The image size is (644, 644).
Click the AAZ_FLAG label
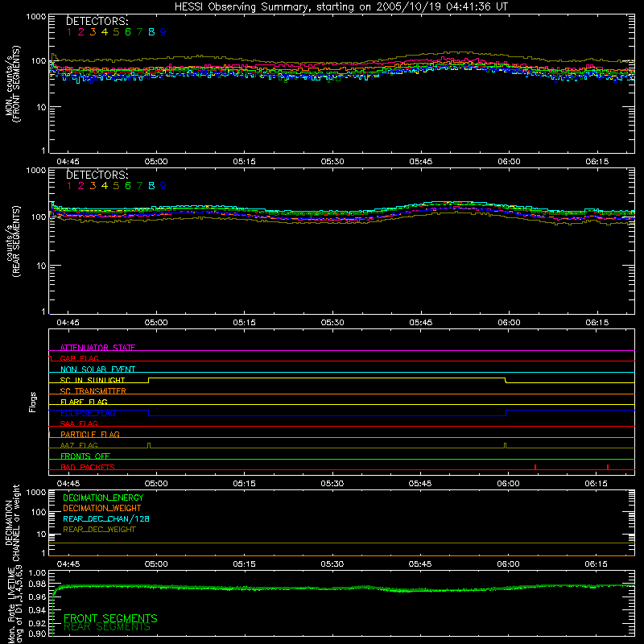[79, 445]
